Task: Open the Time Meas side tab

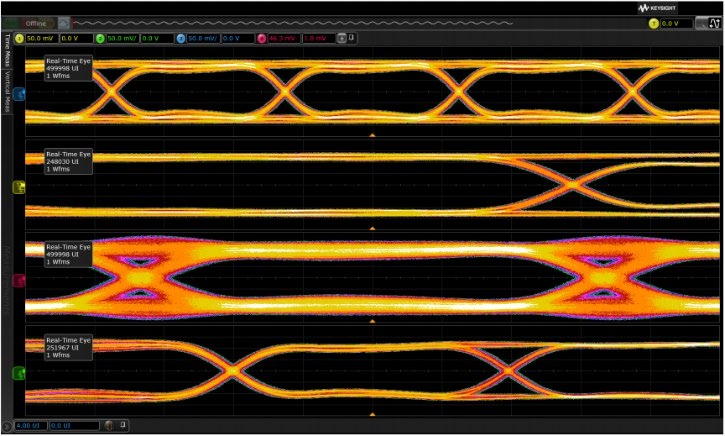Action: tap(7, 49)
